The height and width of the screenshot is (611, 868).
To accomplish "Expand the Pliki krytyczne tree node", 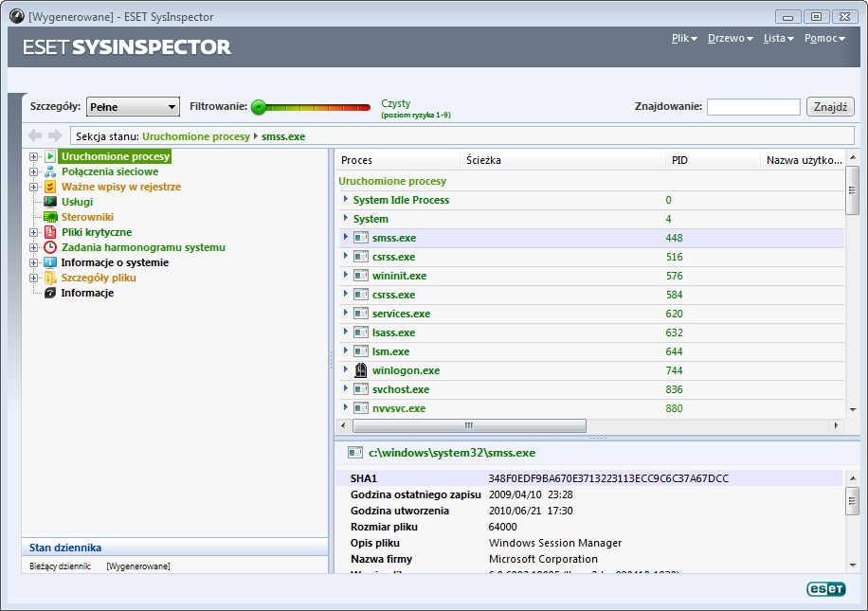I will [34, 232].
